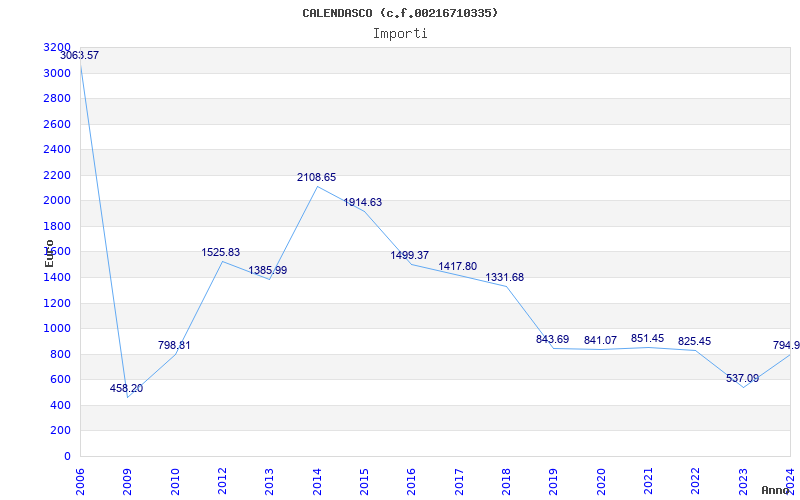Select the 0 y-axis tick label
The height and width of the screenshot is (500, 800).
67,456
